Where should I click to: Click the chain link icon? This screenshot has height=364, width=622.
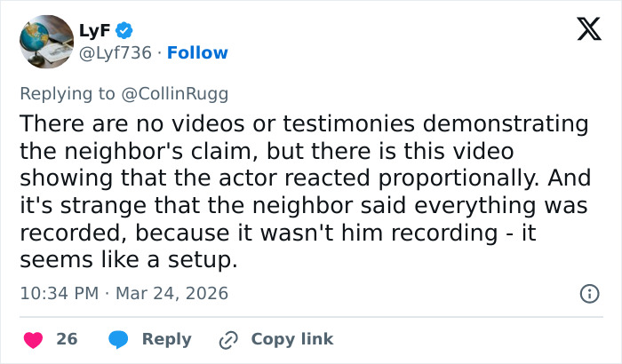229,339
